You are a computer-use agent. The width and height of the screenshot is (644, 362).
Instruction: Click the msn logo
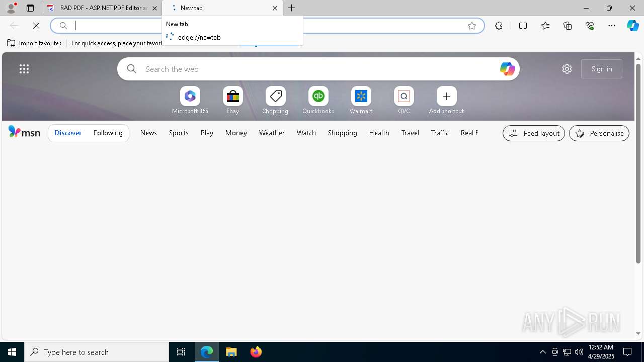tap(24, 132)
